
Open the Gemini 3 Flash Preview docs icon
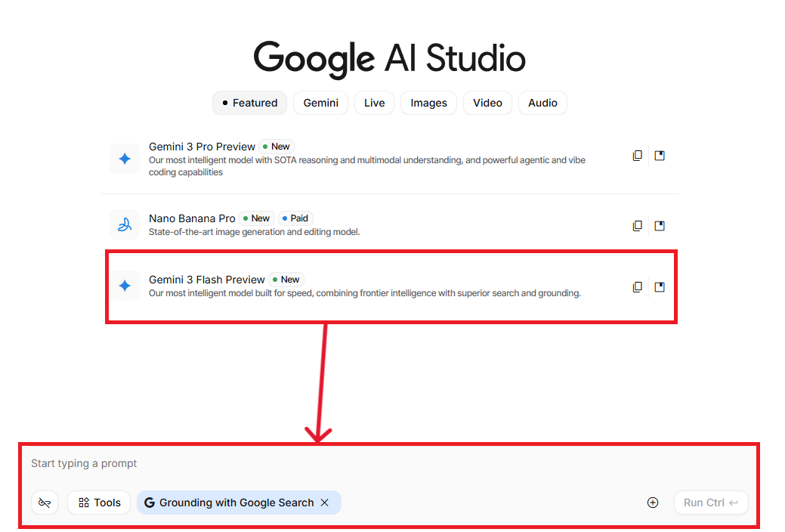coord(660,287)
